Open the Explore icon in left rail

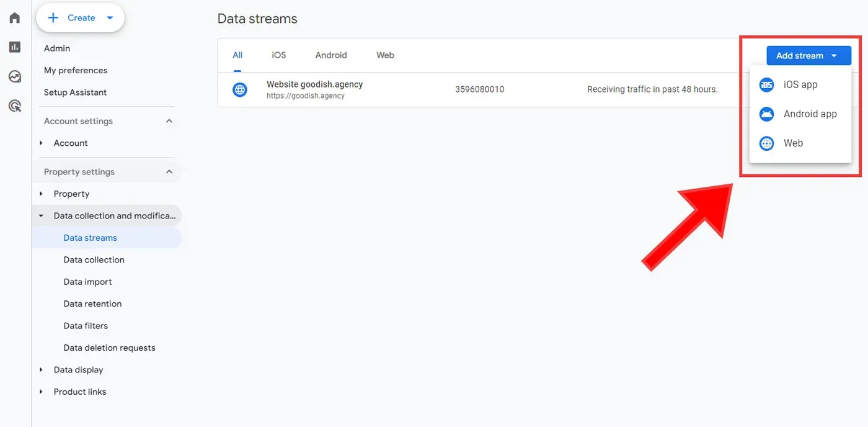coord(15,77)
